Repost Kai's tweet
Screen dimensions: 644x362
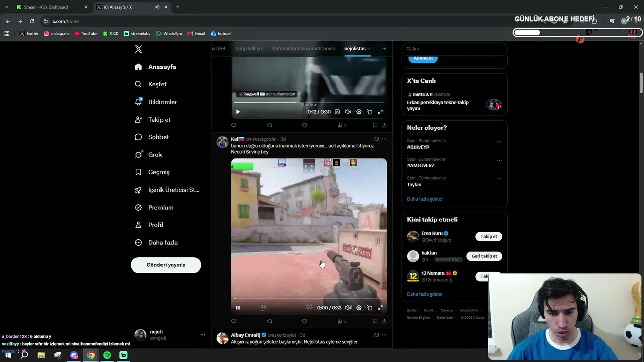click(269, 321)
